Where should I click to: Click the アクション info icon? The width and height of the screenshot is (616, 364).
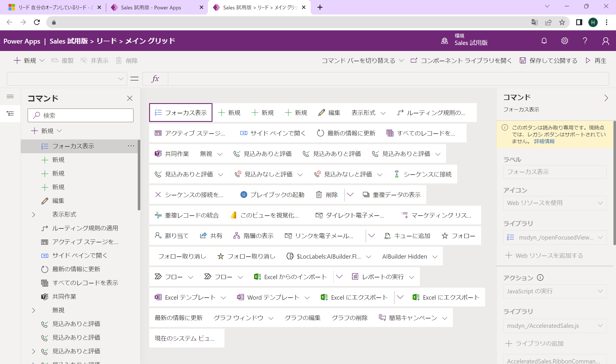pos(540,277)
